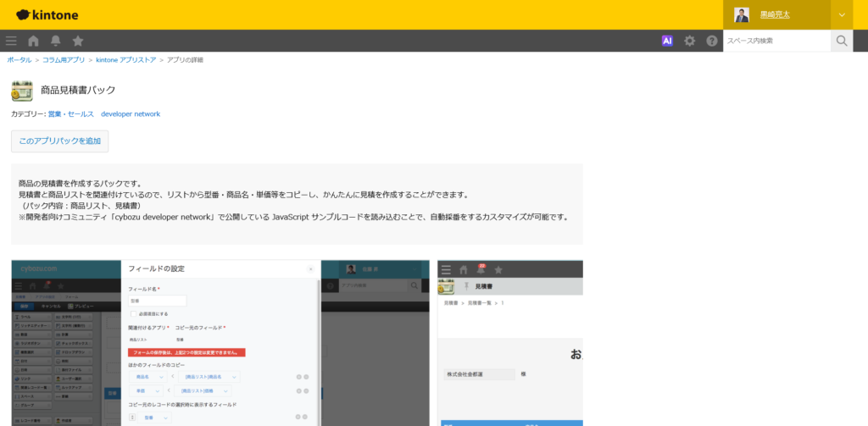Open developer network category link
The image size is (868, 426).
131,114
